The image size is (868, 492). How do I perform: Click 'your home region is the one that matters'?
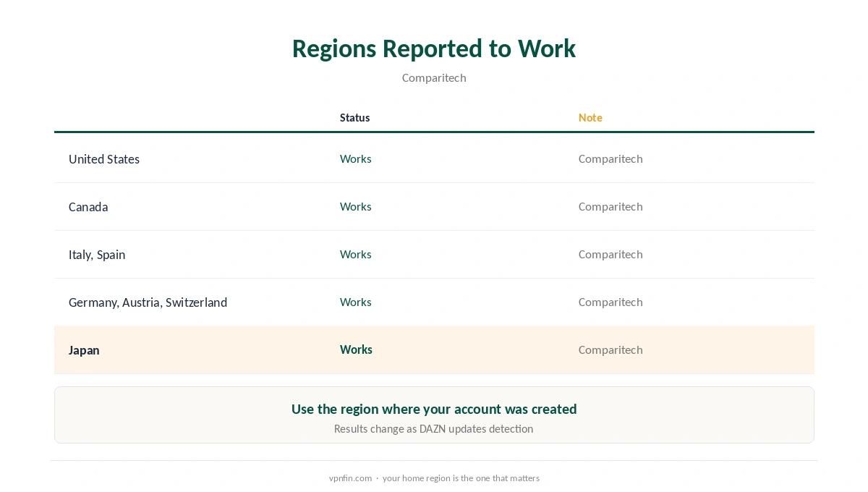pyautogui.click(x=461, y=478)
